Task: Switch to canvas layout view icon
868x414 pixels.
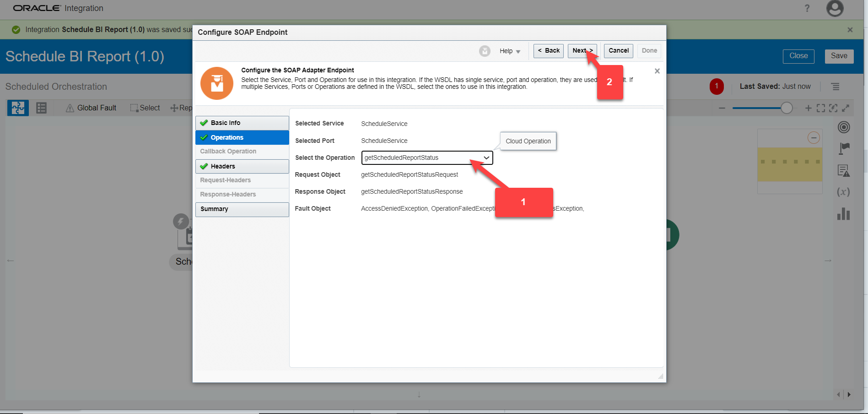Action: 18,108
